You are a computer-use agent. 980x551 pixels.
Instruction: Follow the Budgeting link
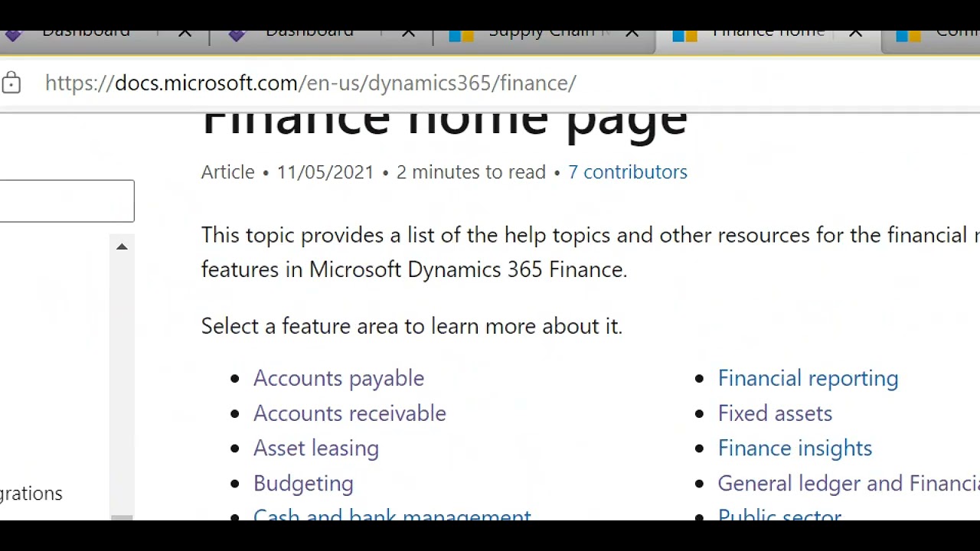pos(303,484)
